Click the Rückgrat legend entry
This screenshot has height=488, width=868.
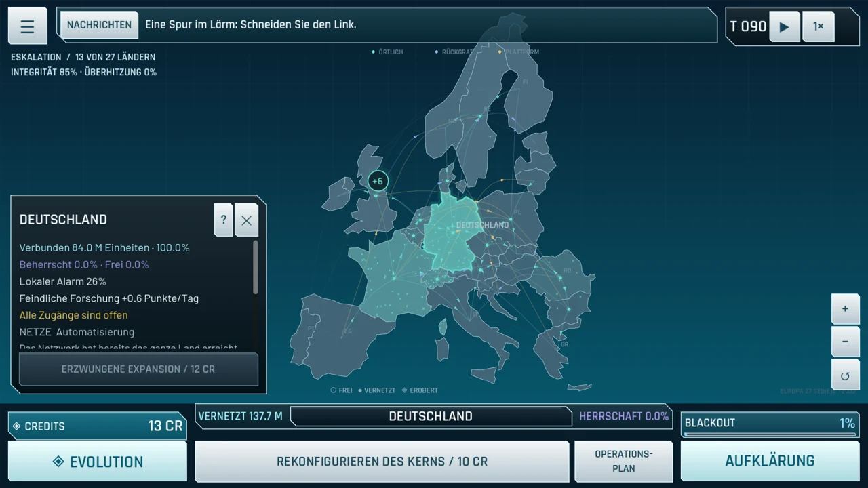click(x=454, y=52)
